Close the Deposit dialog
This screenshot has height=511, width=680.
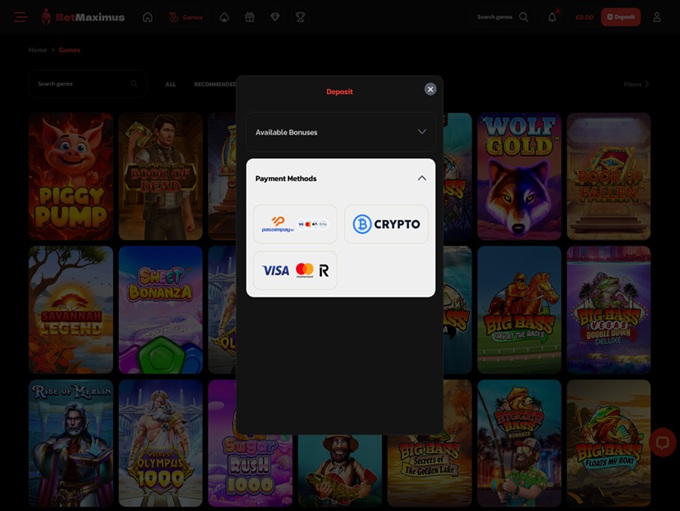430,89
